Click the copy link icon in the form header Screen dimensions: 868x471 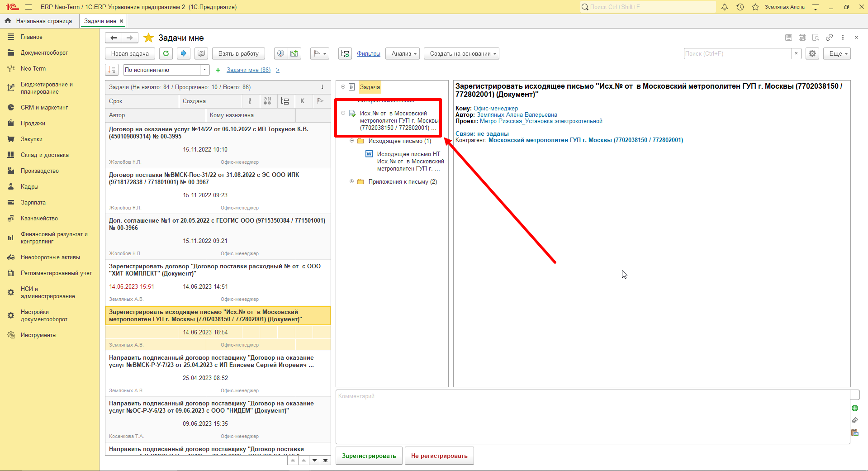pyautogui.click(x=829, y=38)
